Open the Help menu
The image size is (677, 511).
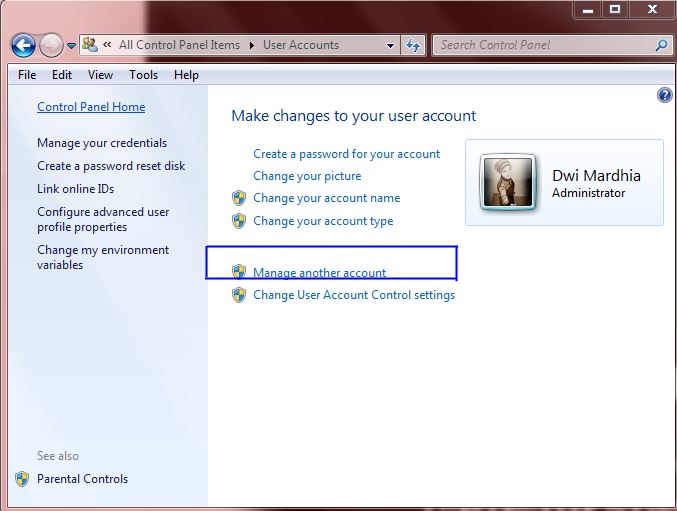coord(186,75)
